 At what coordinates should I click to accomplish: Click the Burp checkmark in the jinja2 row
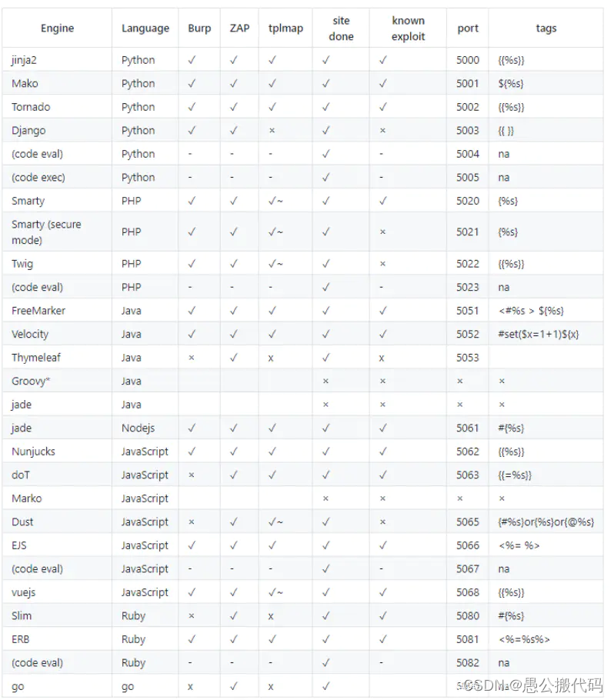(x=192, y=60)
